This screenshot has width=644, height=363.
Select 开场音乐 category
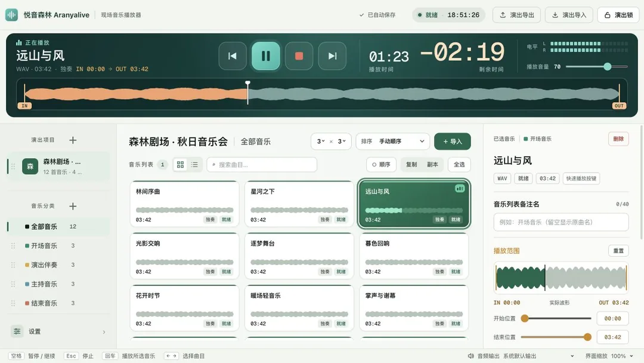[58, 246]
